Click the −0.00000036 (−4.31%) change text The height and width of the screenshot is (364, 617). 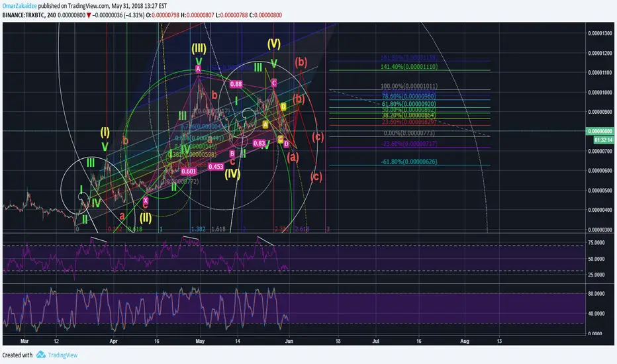(x=119, y=15)
